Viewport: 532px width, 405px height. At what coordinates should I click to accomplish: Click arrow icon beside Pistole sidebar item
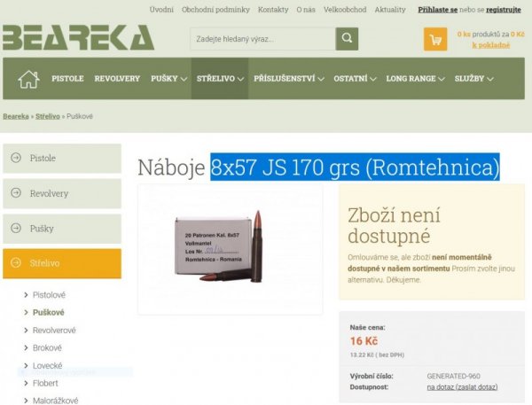[16, 158]
